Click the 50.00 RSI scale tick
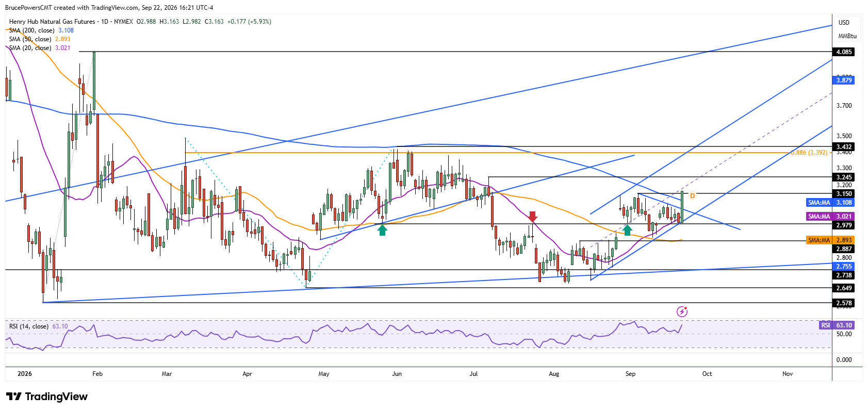 click(844, 334)
